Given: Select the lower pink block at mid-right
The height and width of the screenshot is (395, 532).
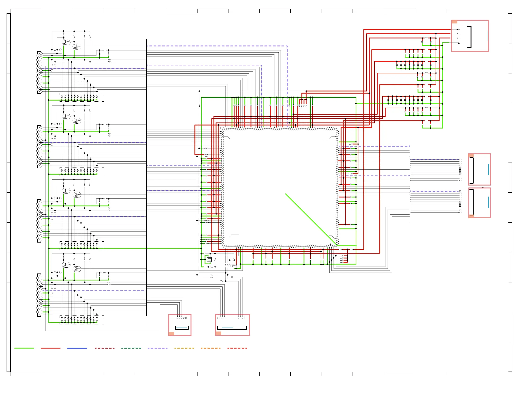Looking at the screenshot, I should pos(479,203).
